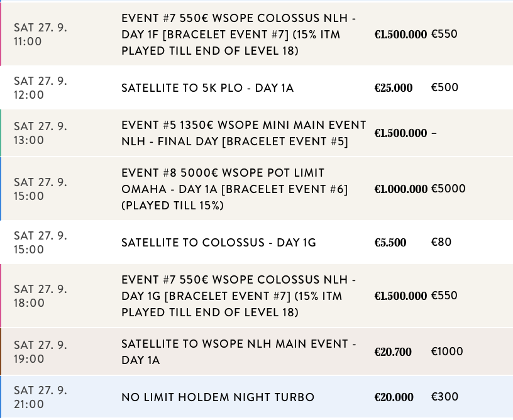Click the €20.700 prize amount

tap(393, 352)
